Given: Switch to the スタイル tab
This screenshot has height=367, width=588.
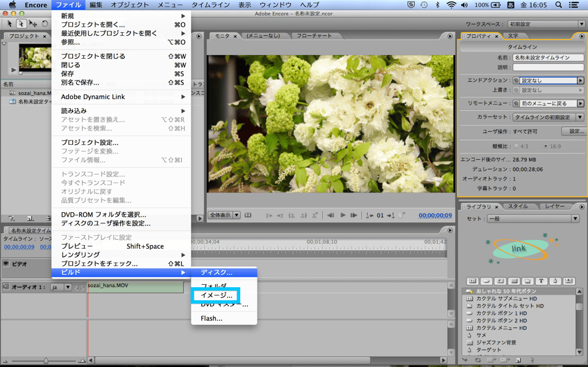Looking at the screenshot, I should [517, 206].
